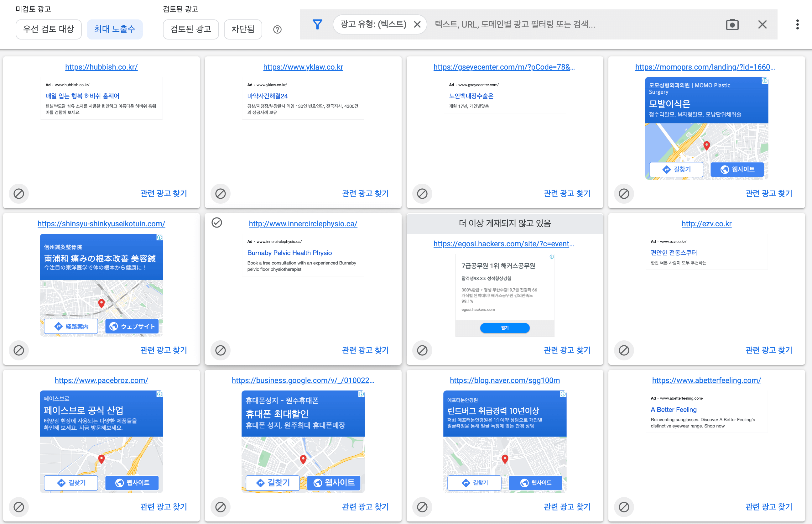Switch to 우선 검토 대상 view
Screen dimensions: 812x524
point(48,29)
